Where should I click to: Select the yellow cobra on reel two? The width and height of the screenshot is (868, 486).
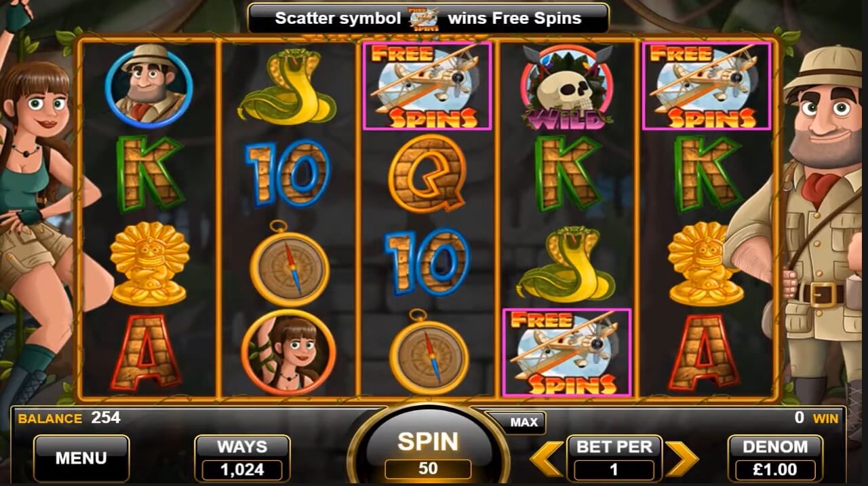click(x=288, y=86)
